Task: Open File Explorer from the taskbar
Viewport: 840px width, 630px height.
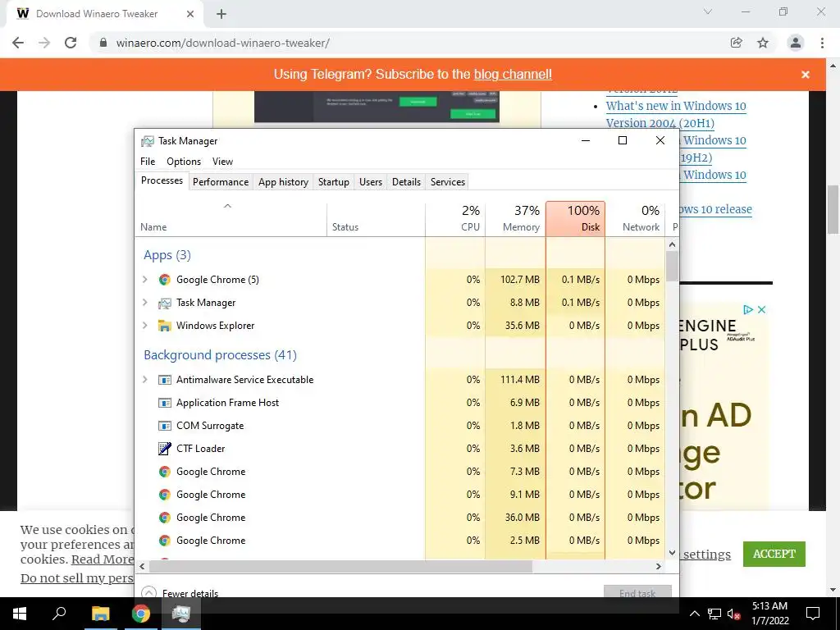Action: pyautogui.click(x=100, y=614)
